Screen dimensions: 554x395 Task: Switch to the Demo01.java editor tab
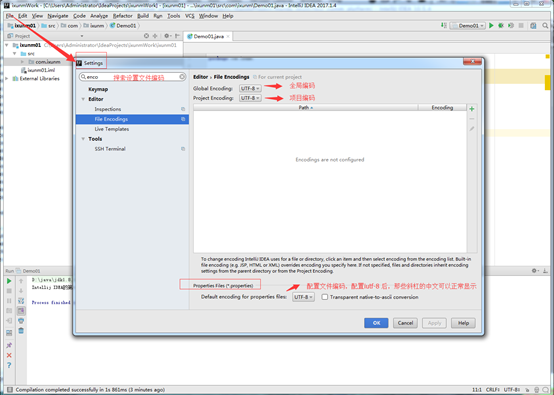click(x=209, y=36)
